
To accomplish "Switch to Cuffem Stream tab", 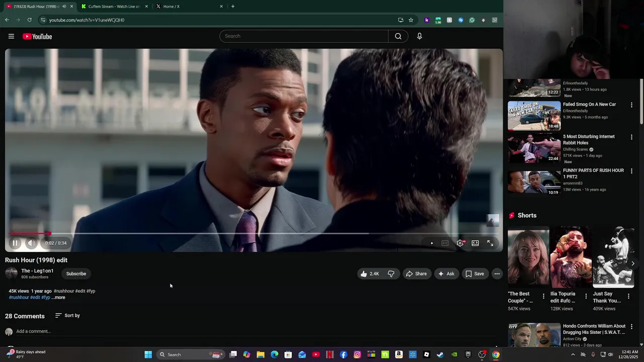I will [x=114, y=7].
